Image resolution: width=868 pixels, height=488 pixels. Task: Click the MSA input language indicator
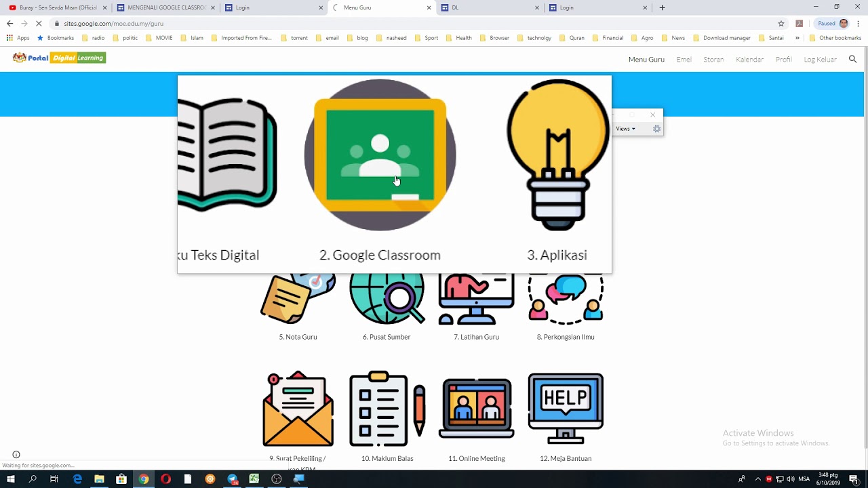point(804,479)
